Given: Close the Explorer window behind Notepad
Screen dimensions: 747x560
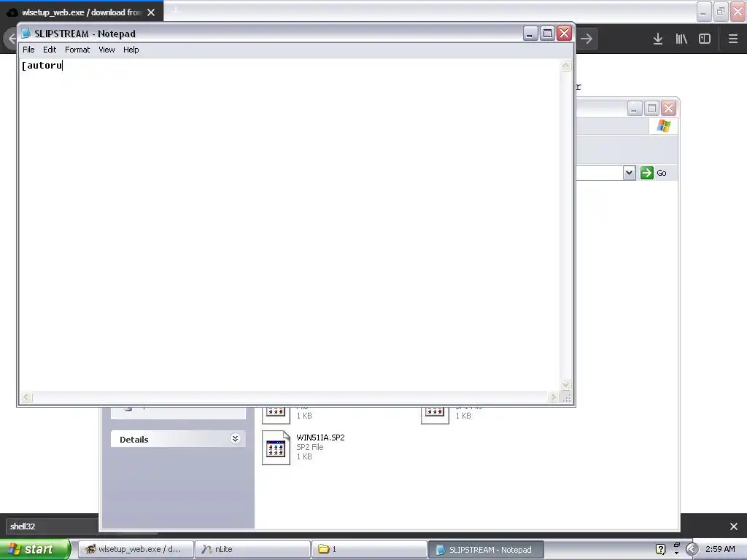Looking at the screenshot, I should pyautogui.click(x=669, y=109).
